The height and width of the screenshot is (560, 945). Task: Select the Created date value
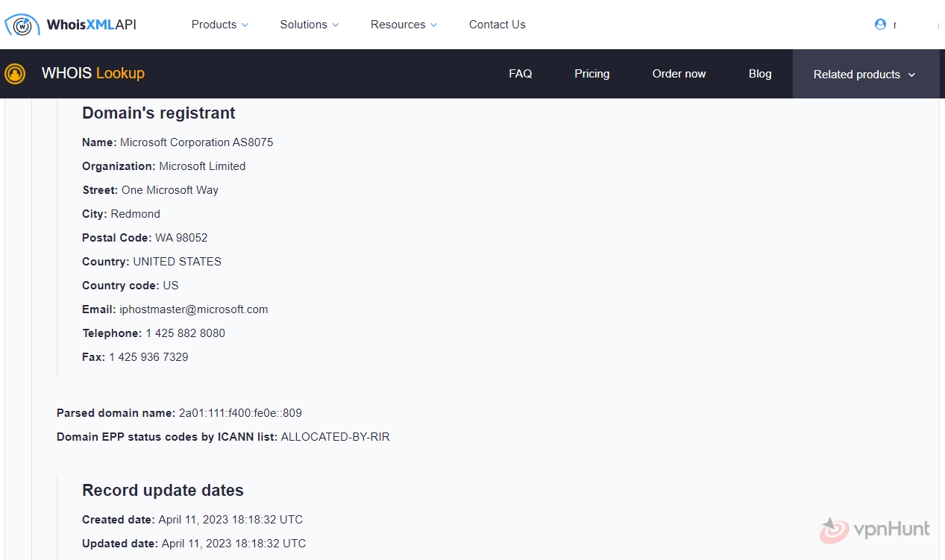[230, 520]
